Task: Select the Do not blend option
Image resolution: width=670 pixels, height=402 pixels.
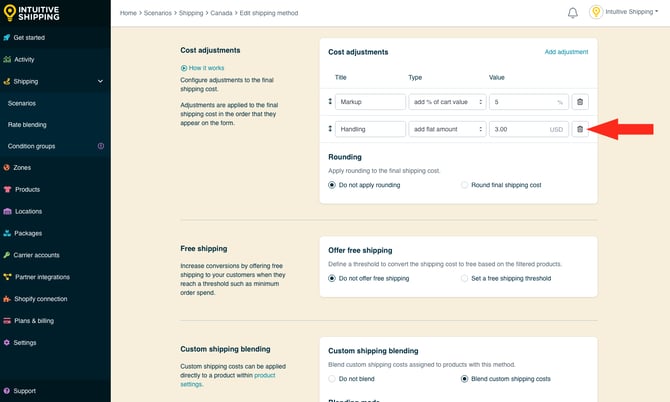Action: tap(332, 379)
